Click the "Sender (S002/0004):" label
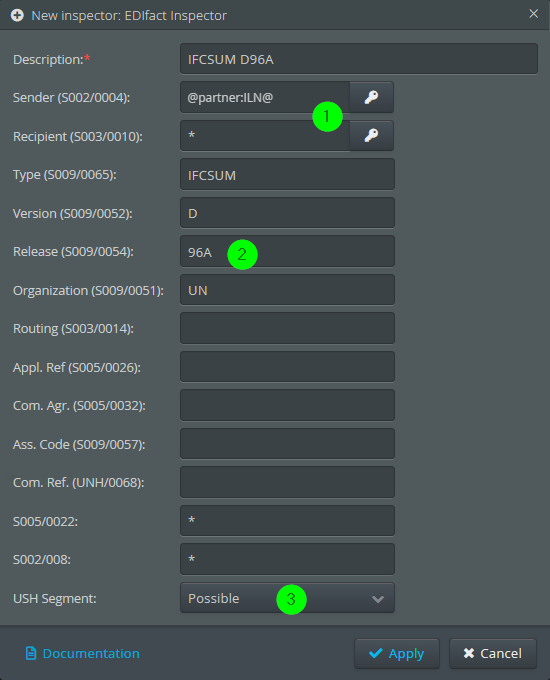Viewport: 550px width, 680px height. pyautogui.click(x=72, y=98)
